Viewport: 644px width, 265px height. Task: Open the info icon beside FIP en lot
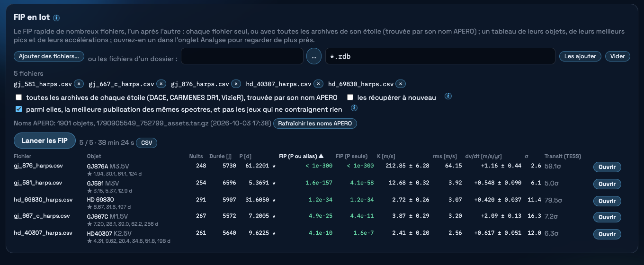point(56,18)
